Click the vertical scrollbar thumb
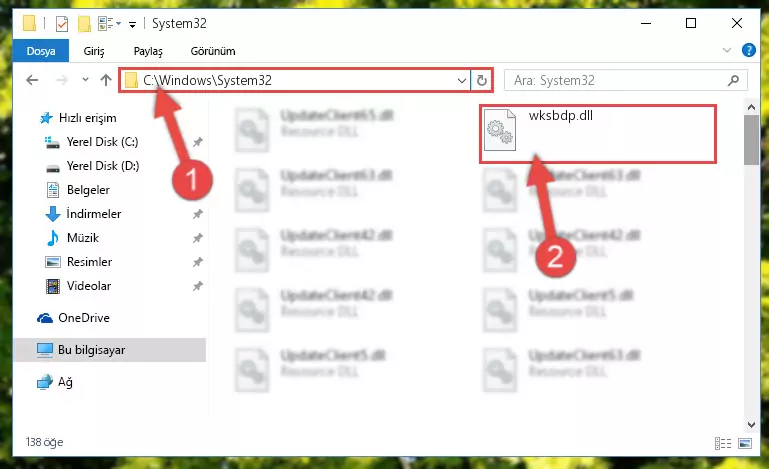769x469 pixels. coord(751,140)
